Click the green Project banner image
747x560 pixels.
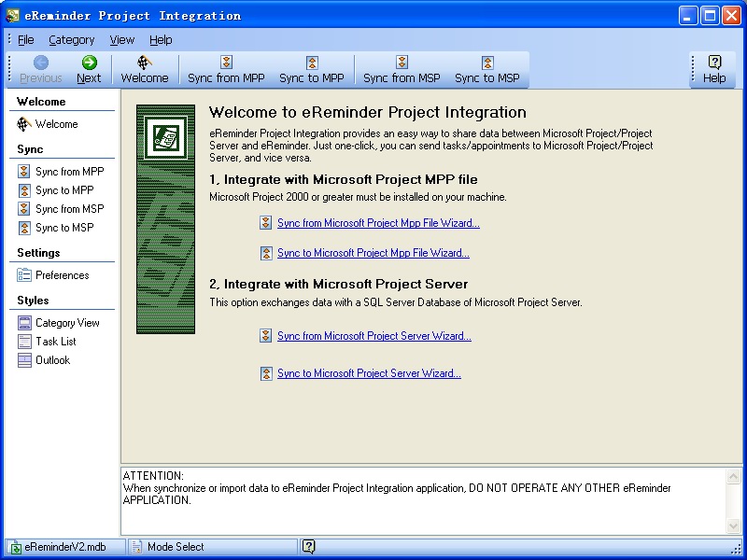[166, 219]
